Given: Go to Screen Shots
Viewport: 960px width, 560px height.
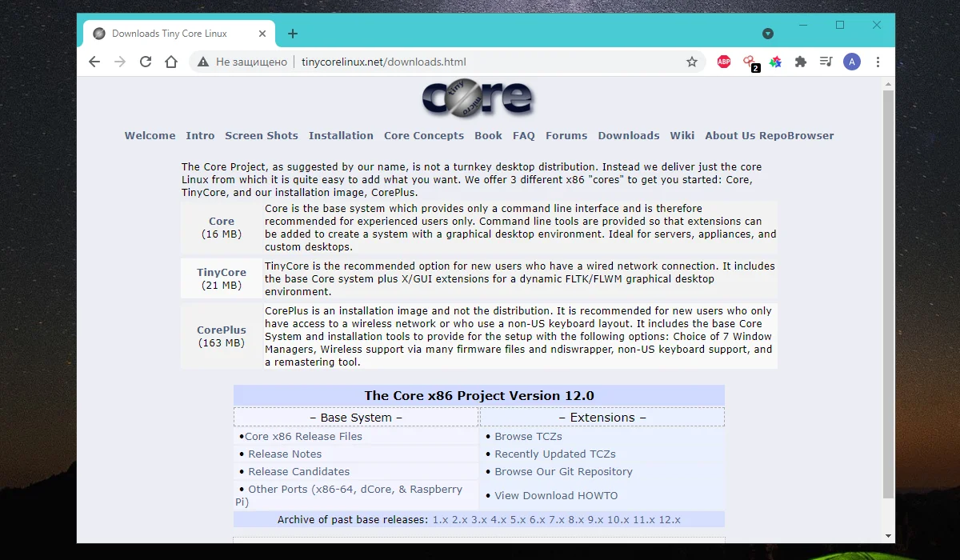Looking at the screenshot, I should point(262,136).
